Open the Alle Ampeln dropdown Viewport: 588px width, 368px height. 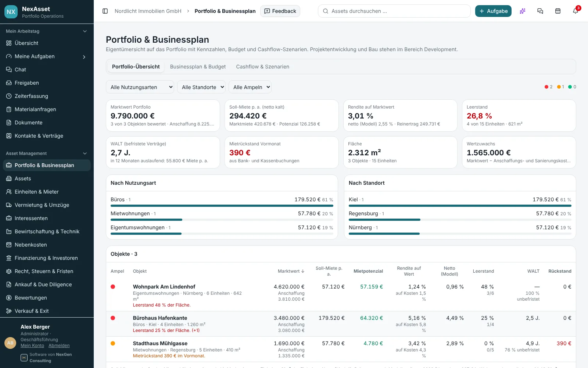(250, 87)
